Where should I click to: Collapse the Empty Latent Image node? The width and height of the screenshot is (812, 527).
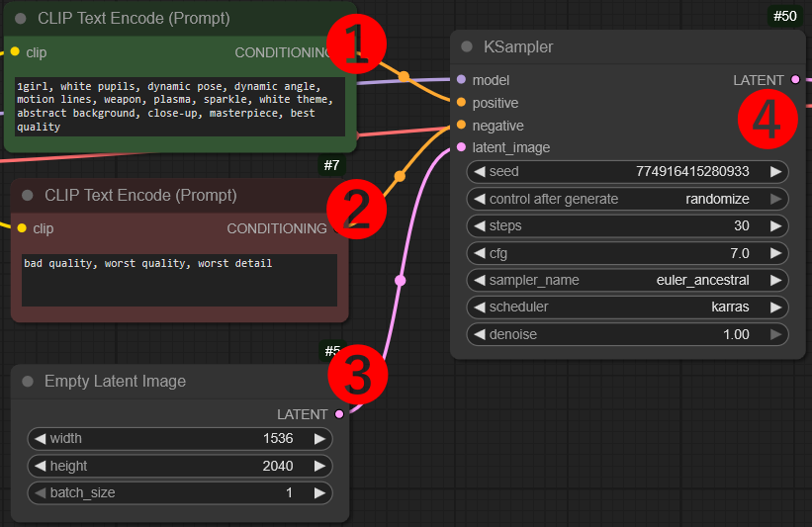coord(28,382)
